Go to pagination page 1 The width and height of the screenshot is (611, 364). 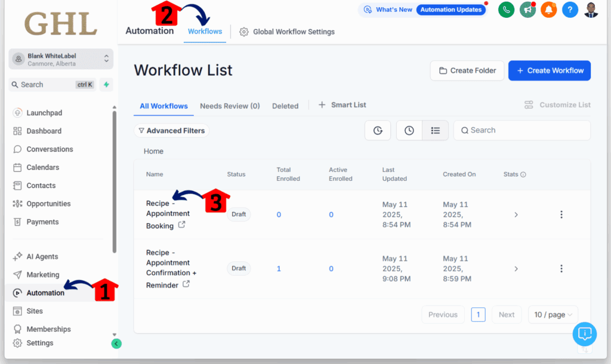point(478,314)
